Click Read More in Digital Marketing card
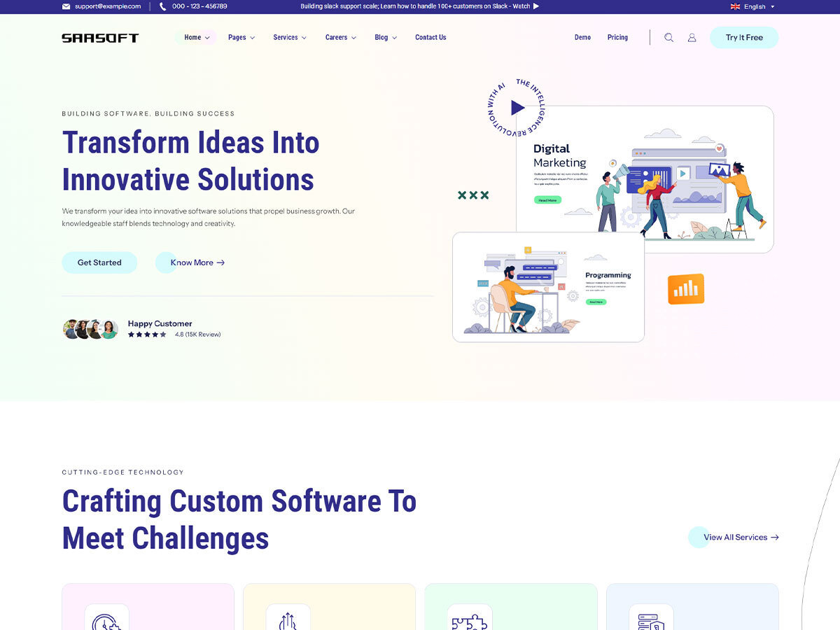Viewport: 840px width, 630px height. click(x=547, y=200)
